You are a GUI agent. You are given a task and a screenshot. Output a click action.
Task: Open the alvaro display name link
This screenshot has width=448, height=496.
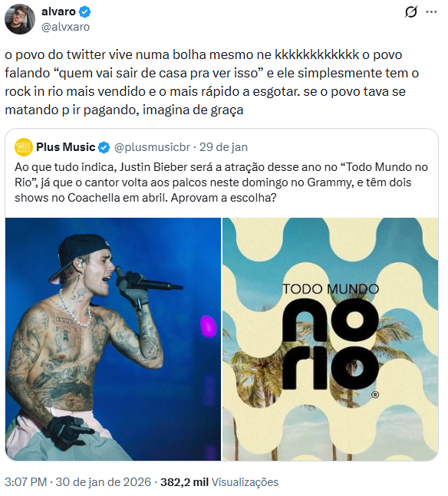(x=58, y=11)
